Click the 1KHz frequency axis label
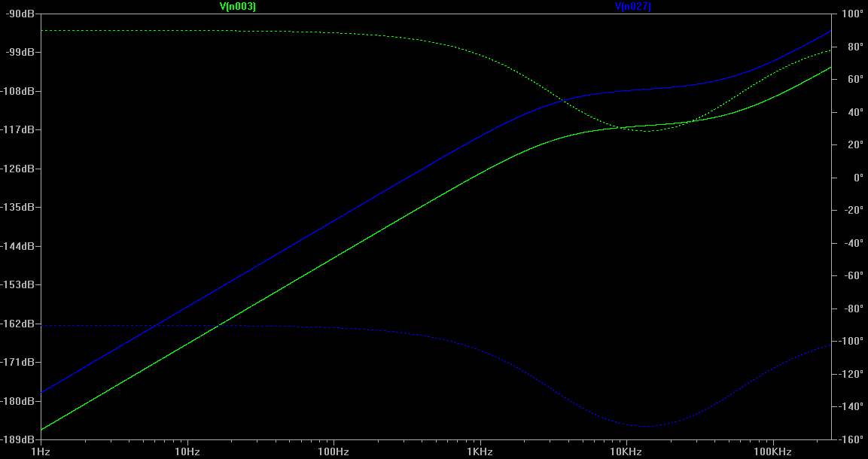The image size is (868, 459). coord(480,451)
